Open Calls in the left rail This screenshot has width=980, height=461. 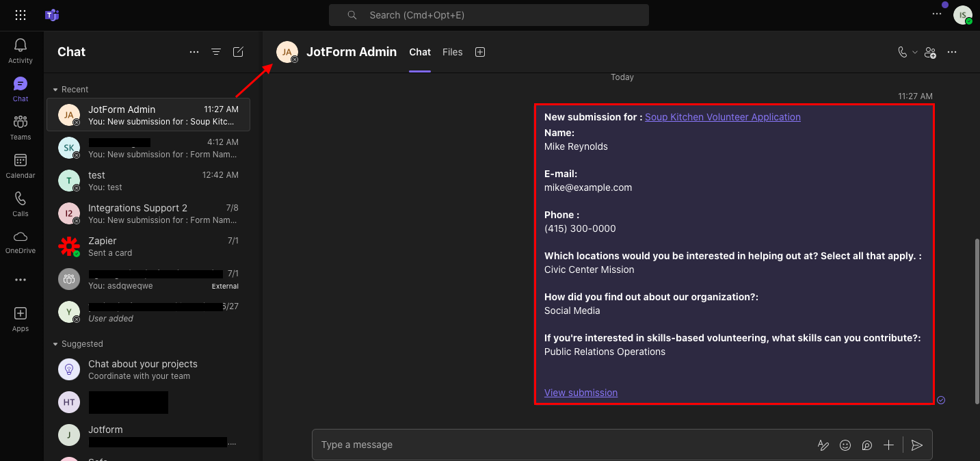[21, 204]
